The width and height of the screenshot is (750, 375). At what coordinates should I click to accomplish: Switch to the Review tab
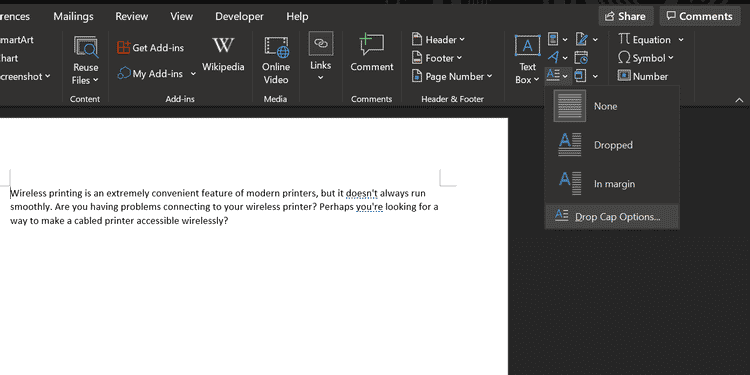click(131, 16)
